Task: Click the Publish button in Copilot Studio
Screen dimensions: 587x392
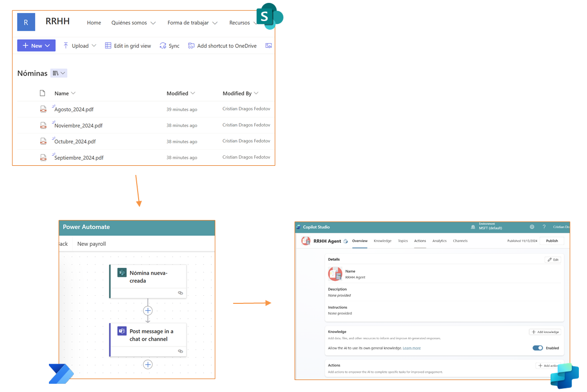Action: pyautogui.click(x=551, y=241)
